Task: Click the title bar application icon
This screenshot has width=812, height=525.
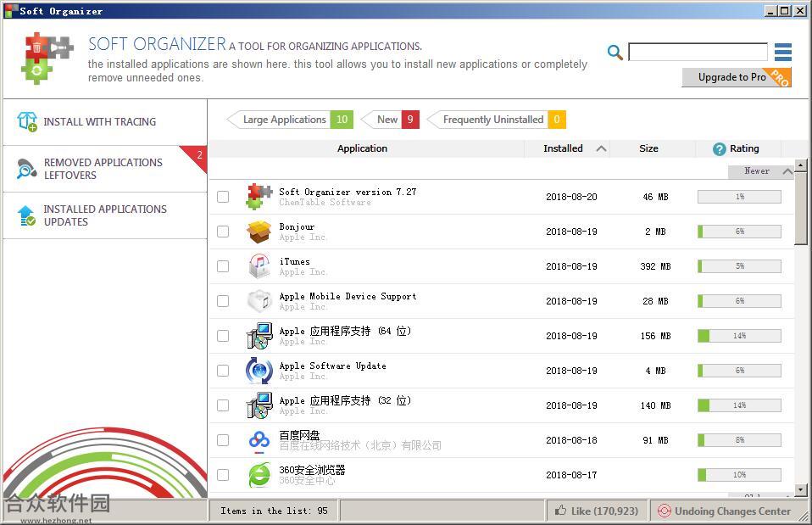Action: [x=10, y=10]
